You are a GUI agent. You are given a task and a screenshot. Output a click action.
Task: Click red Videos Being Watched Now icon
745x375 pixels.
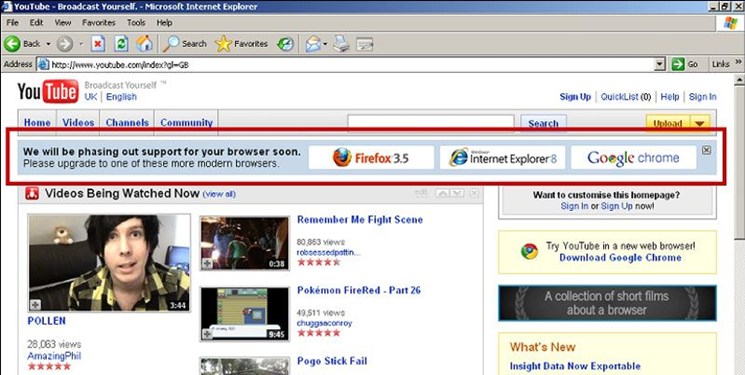(32, 193)
